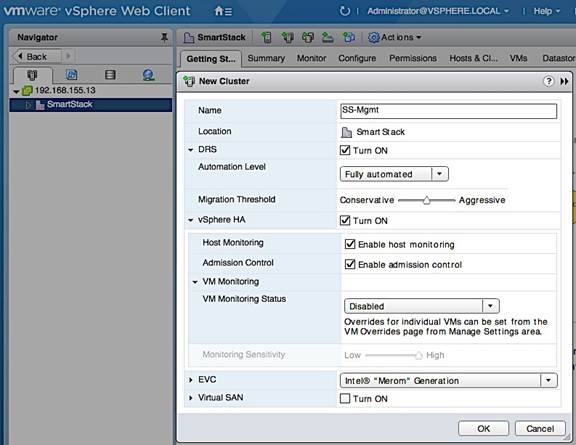Expand the Virtual SAN section
576x445 pixels.
pos(191,398)
